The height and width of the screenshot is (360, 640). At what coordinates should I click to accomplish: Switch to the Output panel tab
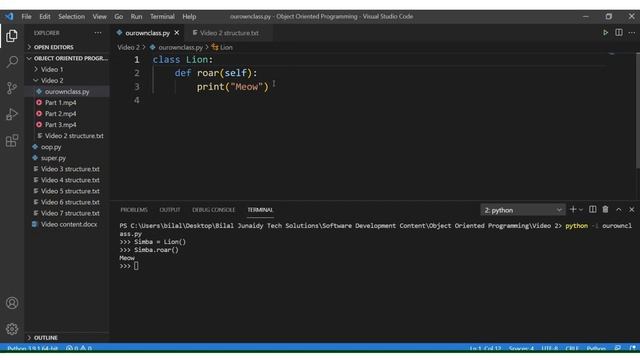(x=170, y=210)
